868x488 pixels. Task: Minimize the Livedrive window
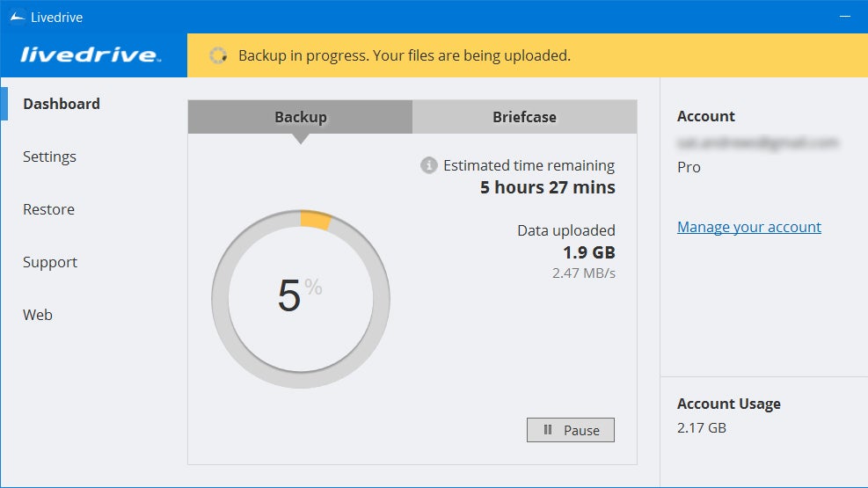pos(845,17)
